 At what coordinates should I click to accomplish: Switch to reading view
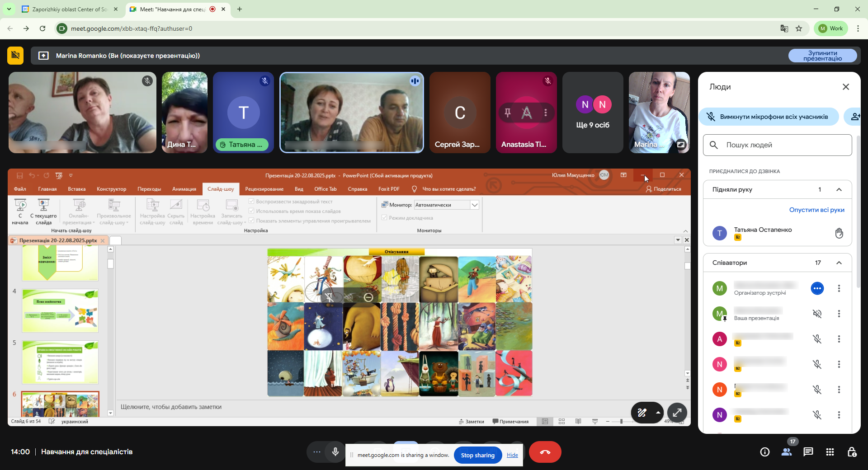pos(578,422)
